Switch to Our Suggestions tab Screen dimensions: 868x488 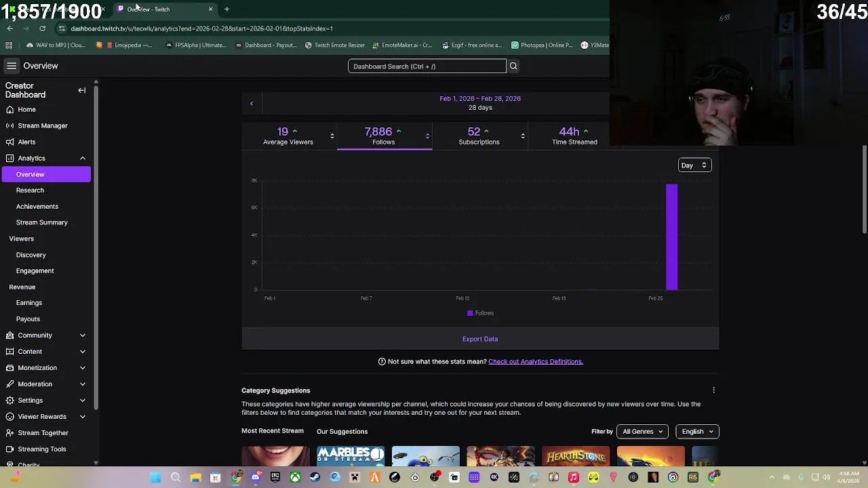pyautogui.click(x=342, y=432)
